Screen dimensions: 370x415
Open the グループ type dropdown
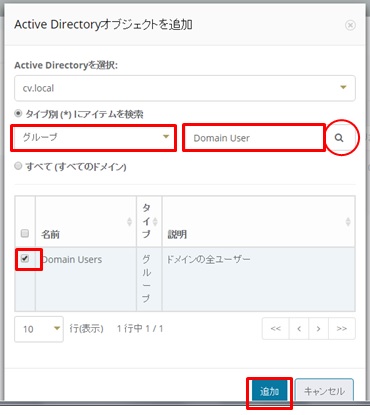(x=94, y=137)
